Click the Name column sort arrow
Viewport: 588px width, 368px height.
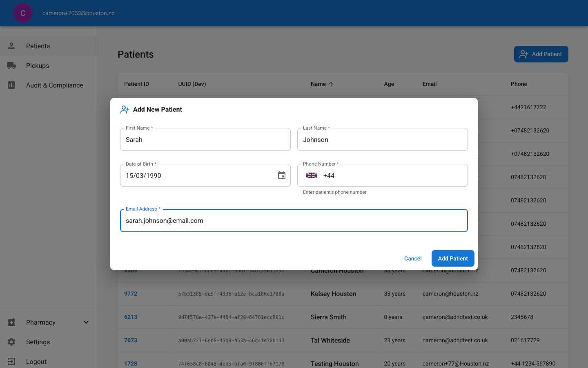pyautogui.click(x=331, y=84)
